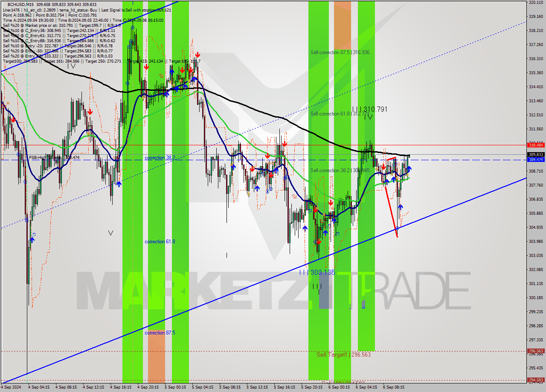Click 305.885 on the price axis
Screen dimensions: 546x392
[536, 213]
